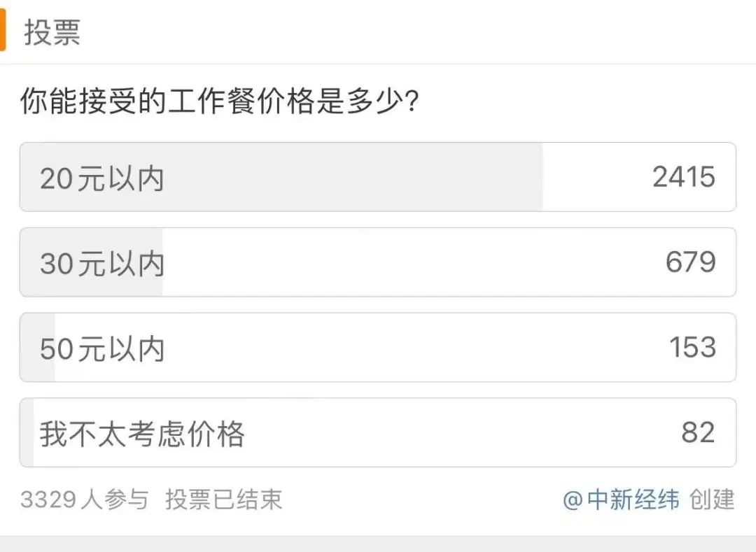Click the 投票 section title

52,33
